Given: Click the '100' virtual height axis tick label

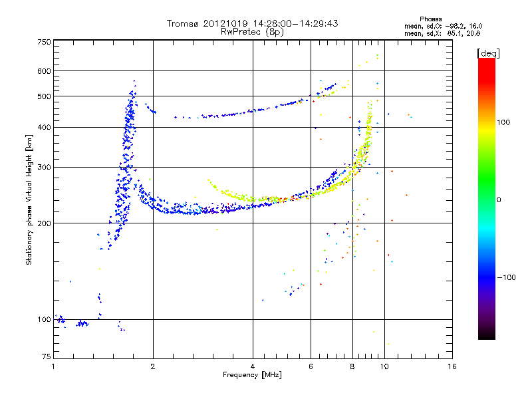Looking at the screenshot, I should pos(44,320).
